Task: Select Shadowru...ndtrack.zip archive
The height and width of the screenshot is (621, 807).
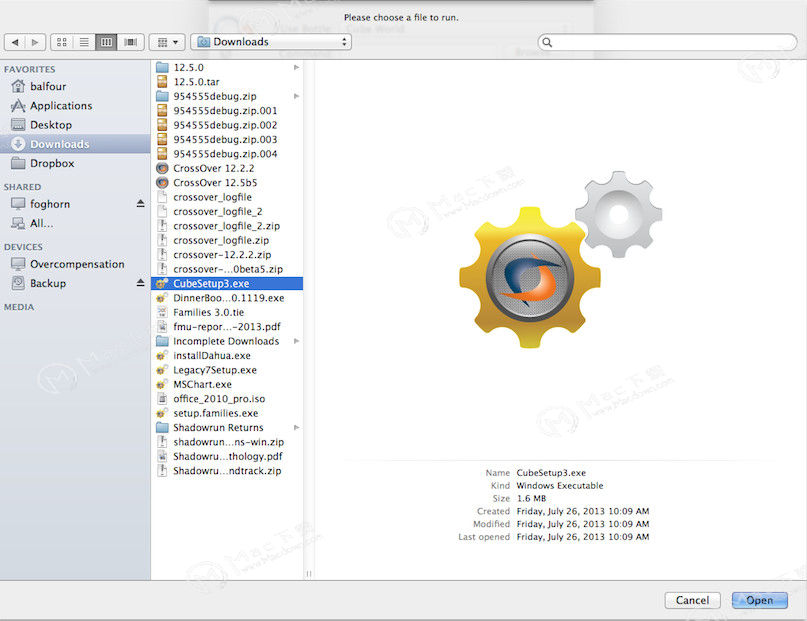Action: (227, 471)
